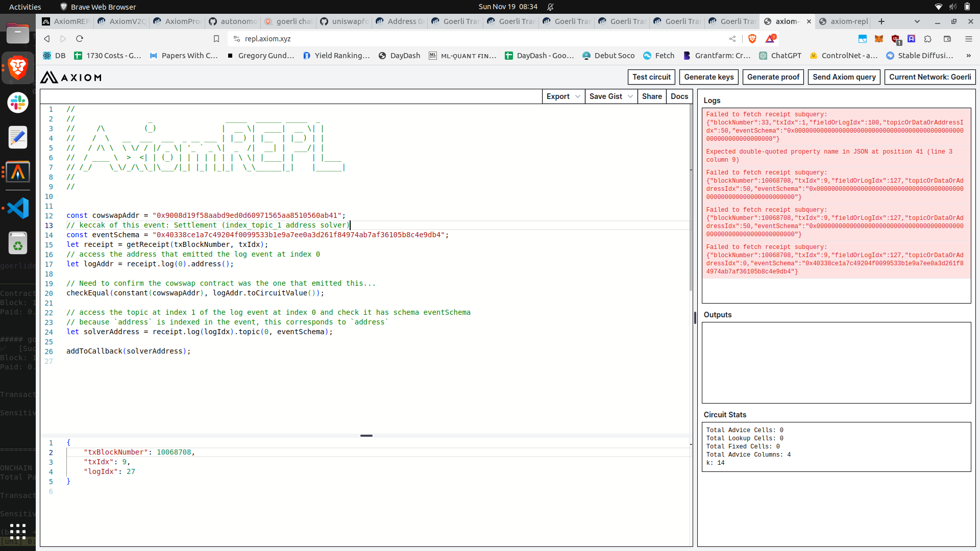Click the txBlockNumber value 10068708

point(174,452)
